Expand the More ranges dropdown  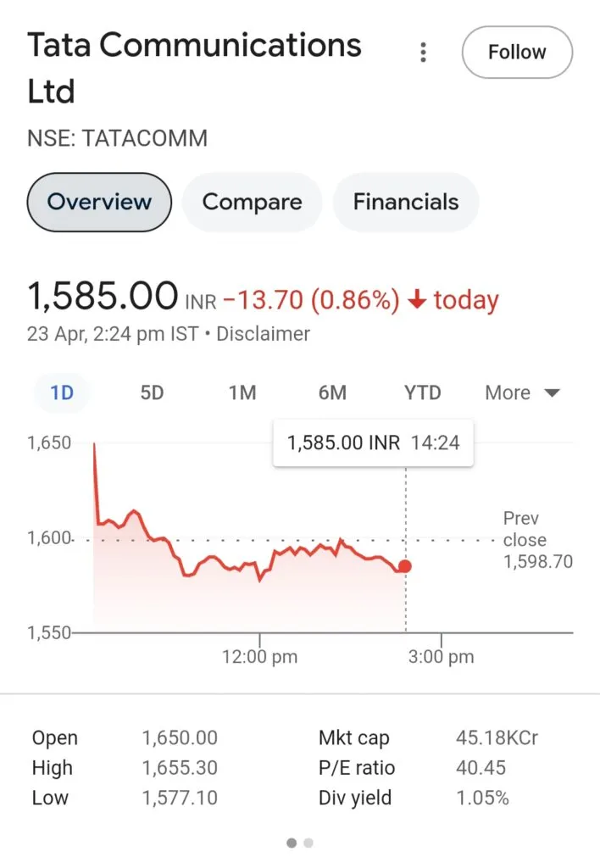coord(523,392)
